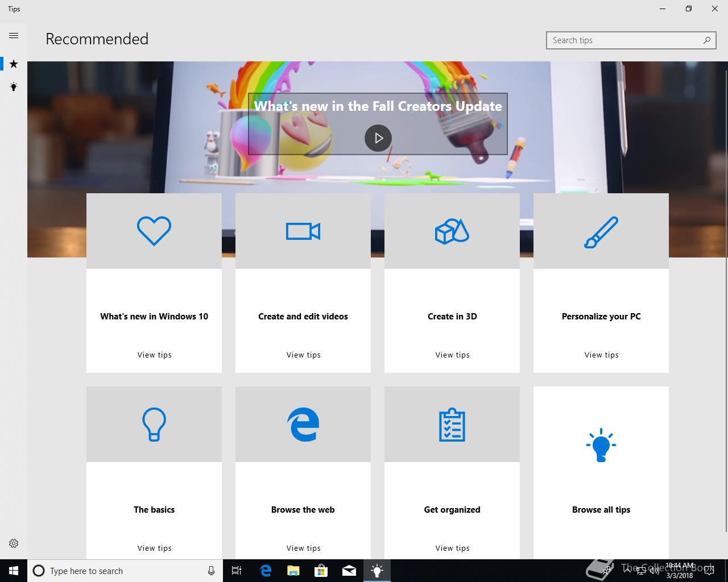This screenshot has width=728, height=582.
Task: Click the Create in 3D title
Action: [x=452, y=317]
